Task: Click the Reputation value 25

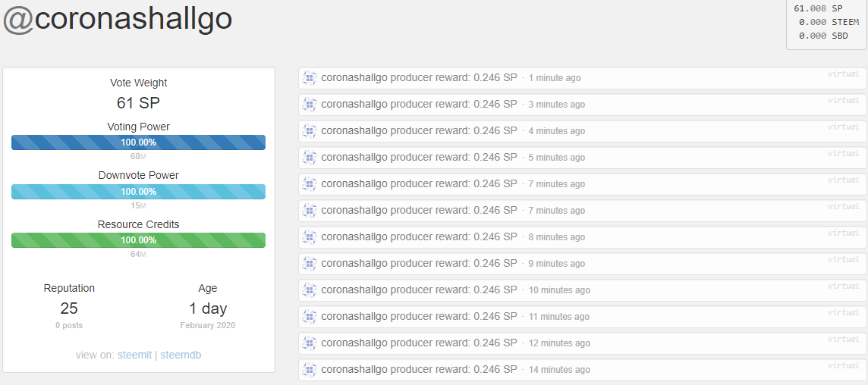Action: tap(69, 308)
